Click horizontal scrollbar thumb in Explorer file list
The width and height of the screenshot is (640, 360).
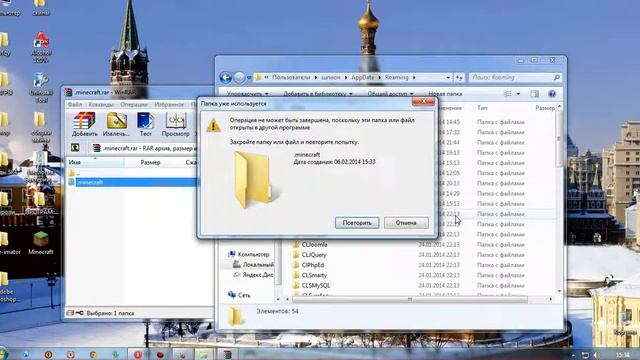click(x=410, y=300)
